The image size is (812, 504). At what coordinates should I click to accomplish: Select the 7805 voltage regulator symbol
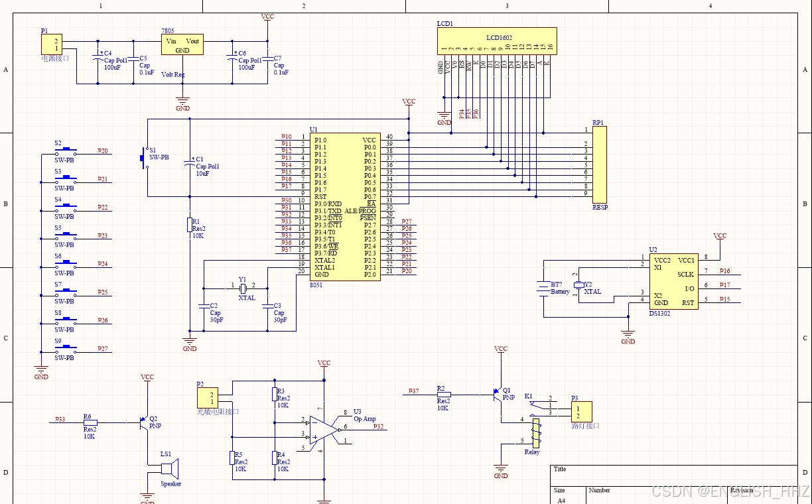[182, 44]
